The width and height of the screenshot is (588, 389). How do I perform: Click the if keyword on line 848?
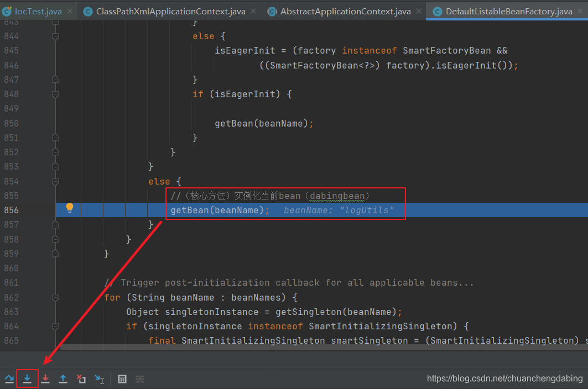point(197,94)
